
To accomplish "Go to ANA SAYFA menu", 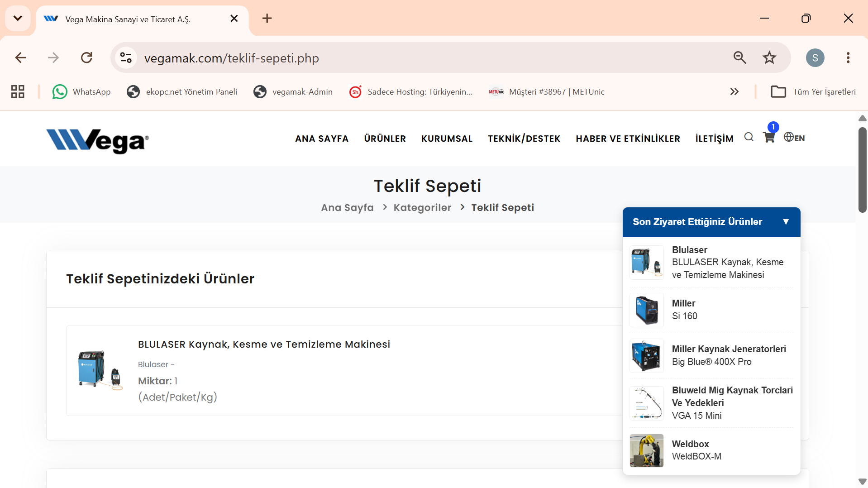I will 322,139.
